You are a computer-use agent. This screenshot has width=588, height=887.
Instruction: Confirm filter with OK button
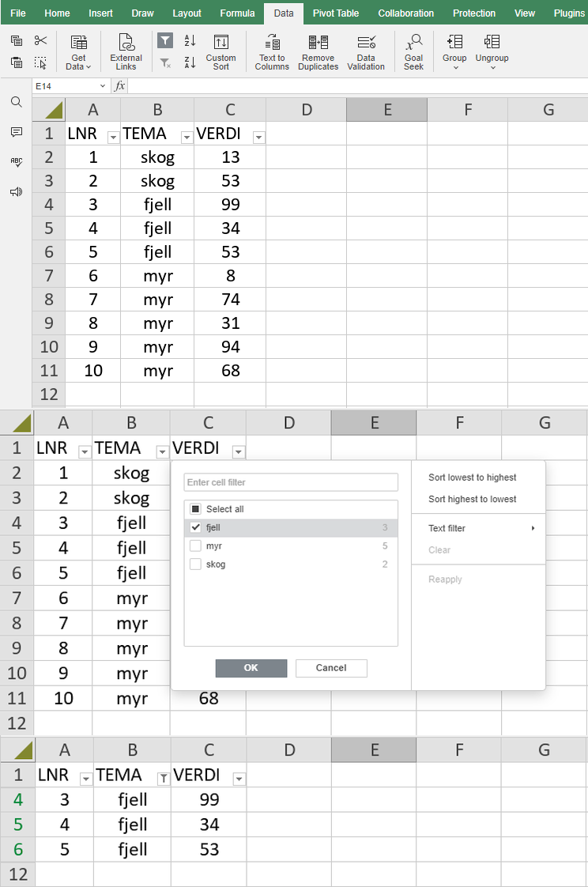pyautogui.click(x=251, y=668)
